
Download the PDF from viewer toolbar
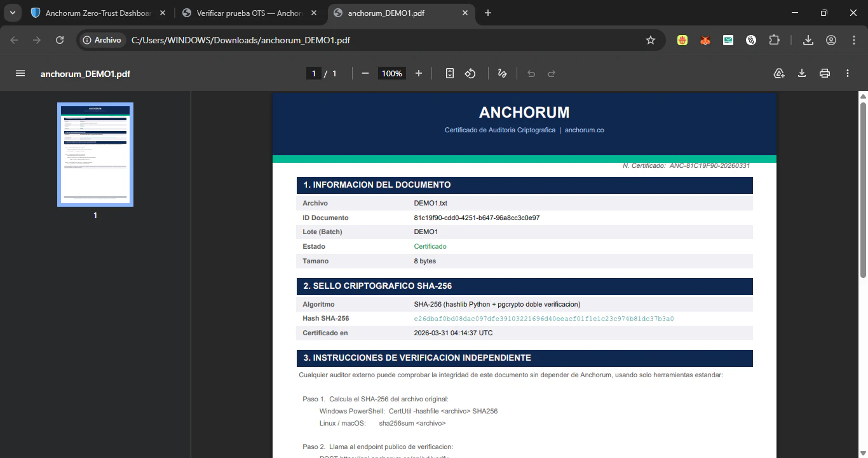click(802, 73)
